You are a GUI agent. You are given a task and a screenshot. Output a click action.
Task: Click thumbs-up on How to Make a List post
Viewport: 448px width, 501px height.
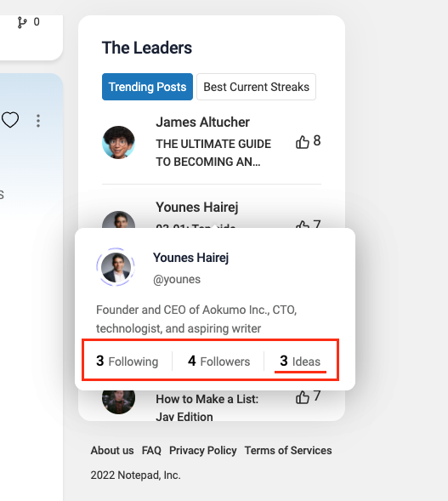302,397
